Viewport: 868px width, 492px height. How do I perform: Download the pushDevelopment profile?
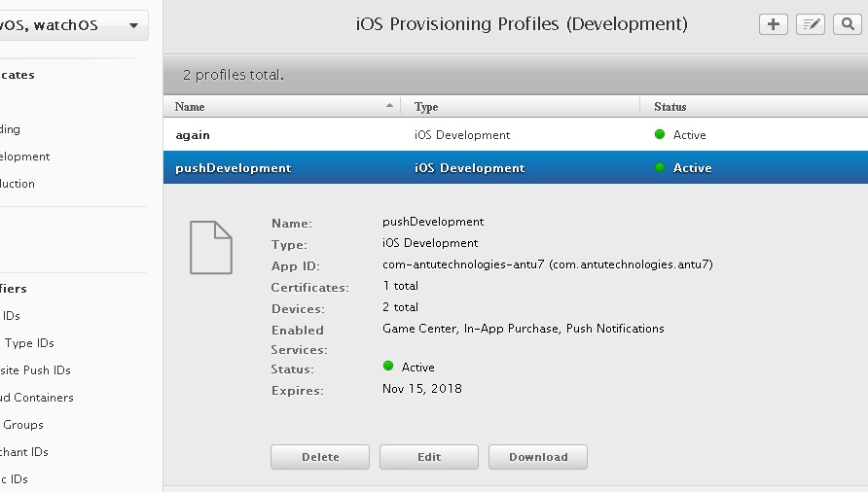tap(537, 457)
